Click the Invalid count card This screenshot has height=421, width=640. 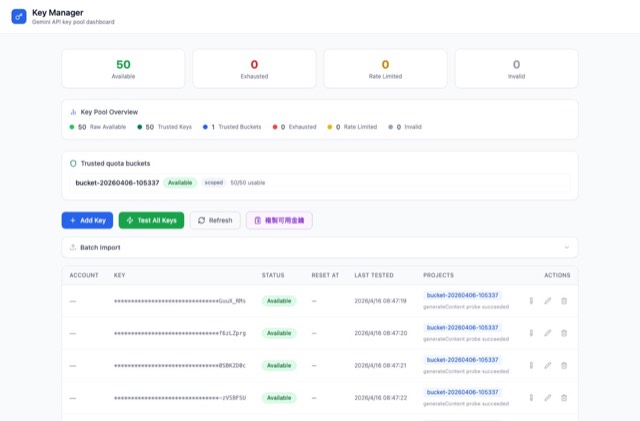(x=516, y=69)
